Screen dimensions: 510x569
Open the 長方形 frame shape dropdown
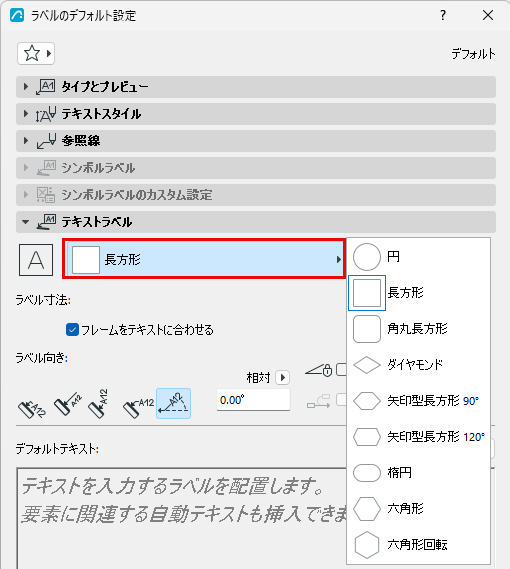click(x=204, y=259)
